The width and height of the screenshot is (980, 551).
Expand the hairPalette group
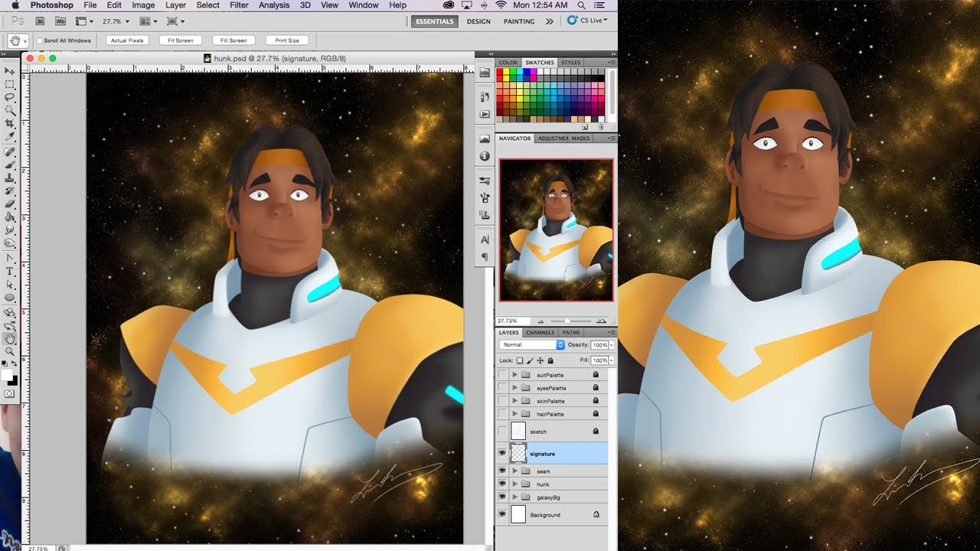coord(514,414)
